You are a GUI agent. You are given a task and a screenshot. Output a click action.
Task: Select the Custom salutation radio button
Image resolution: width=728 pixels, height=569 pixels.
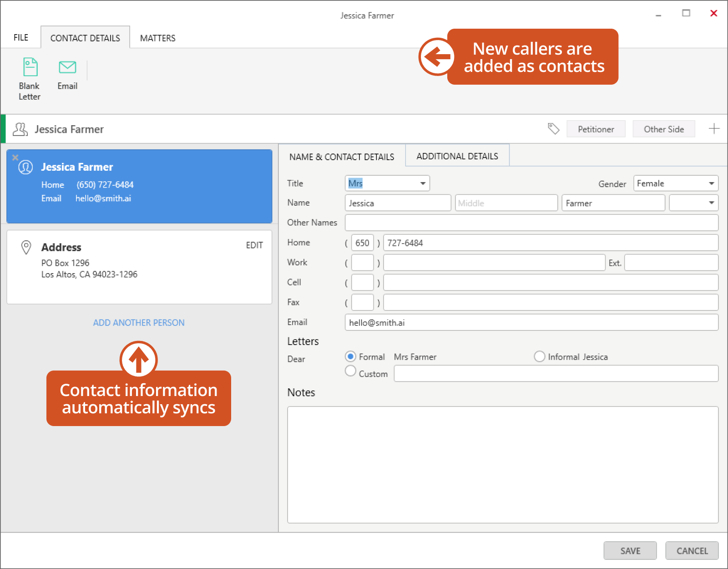coord(350,371)
